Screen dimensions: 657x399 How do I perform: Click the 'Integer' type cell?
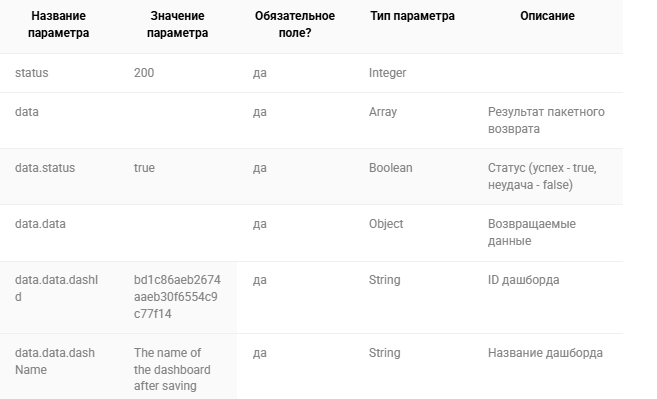(x=388, y=73)
